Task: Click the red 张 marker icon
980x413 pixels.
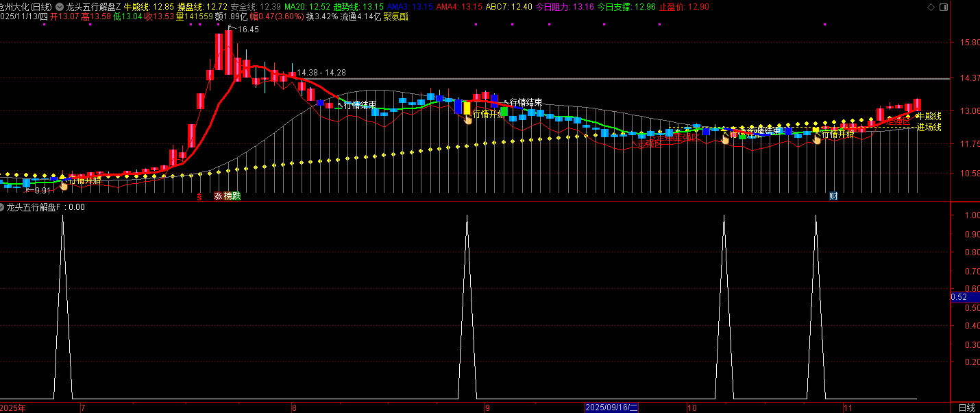Action: point(218,196)
